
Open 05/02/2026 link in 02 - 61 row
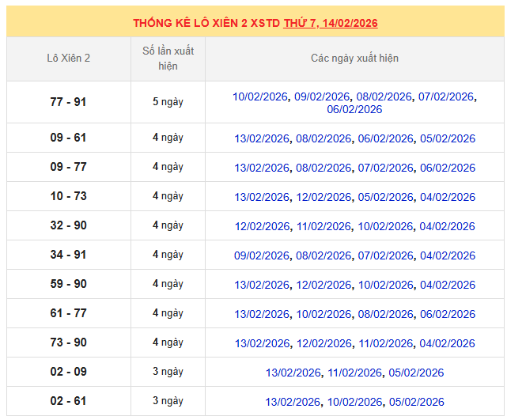pyautogui.click(x=417, y=402)
